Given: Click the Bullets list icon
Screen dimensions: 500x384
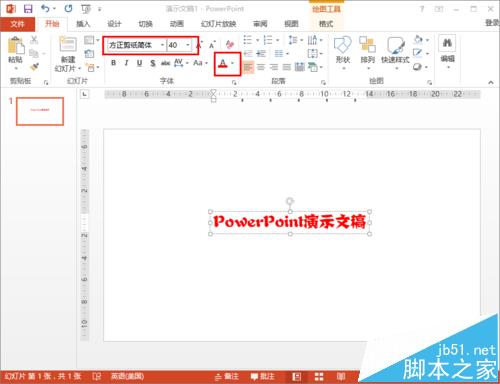Looking at the screenshot, I should 248,40.
